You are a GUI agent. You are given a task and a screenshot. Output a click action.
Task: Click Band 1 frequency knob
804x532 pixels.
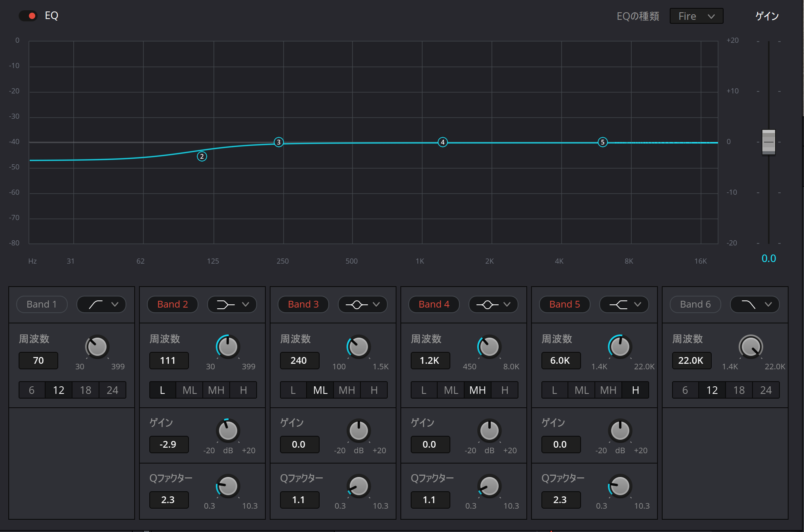tap(97, 347)
